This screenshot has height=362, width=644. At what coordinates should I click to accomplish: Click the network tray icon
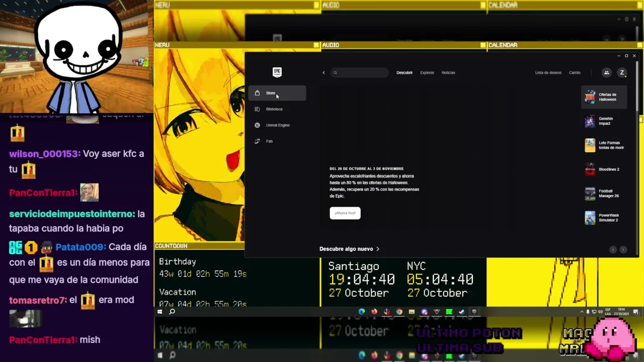point(594,312)
